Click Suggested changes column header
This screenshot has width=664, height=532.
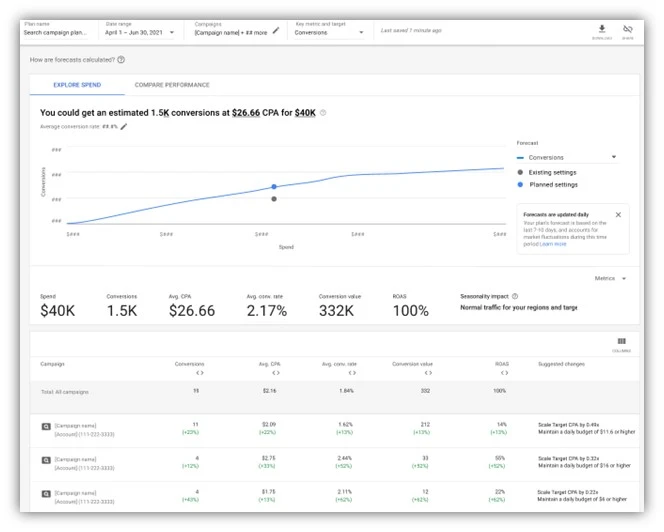[x=561, y=364]
